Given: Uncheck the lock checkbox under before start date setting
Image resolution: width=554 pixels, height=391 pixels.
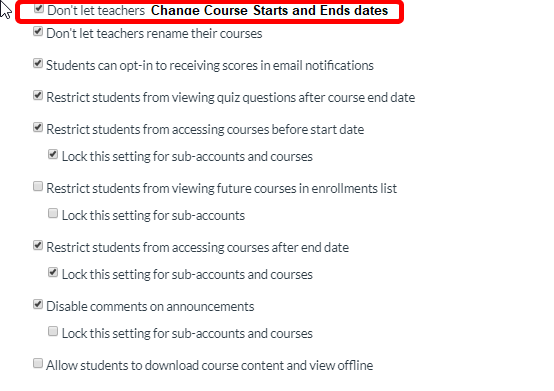Looking at the screenshot, I should (x=53, y=154).
